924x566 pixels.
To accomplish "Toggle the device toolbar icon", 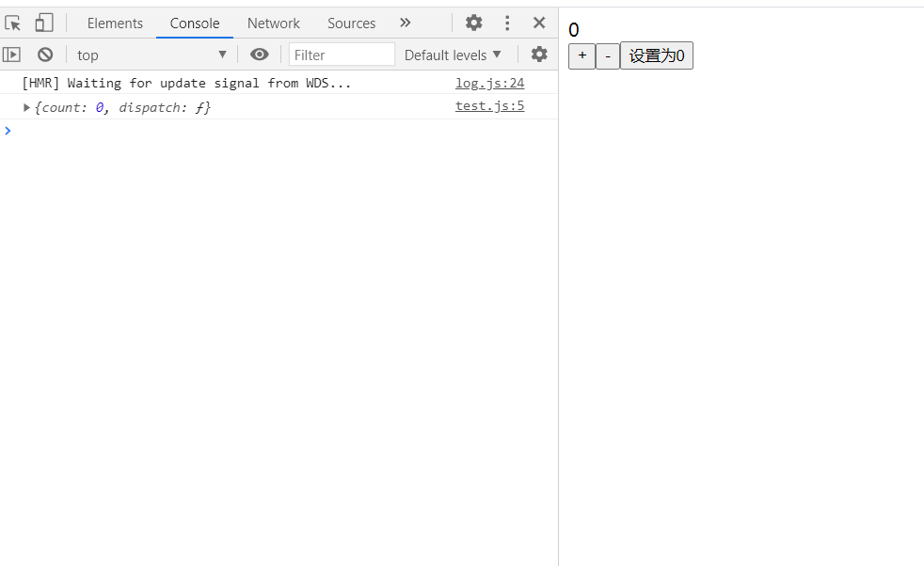I will click(44, 23).
